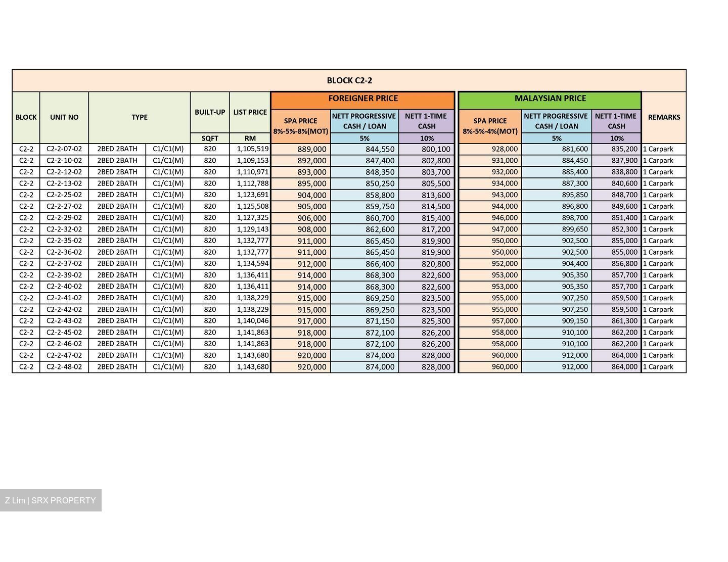Click unit number C2-2-36-02
Image resolution: width=728 pixels, height=562 pixels.
[x=64, y=252]
